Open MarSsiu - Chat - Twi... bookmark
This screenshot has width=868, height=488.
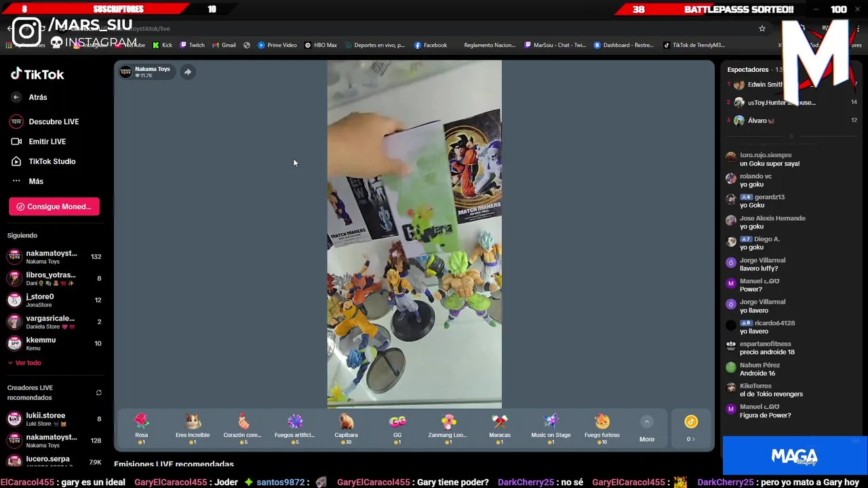[x=555, y=45]
